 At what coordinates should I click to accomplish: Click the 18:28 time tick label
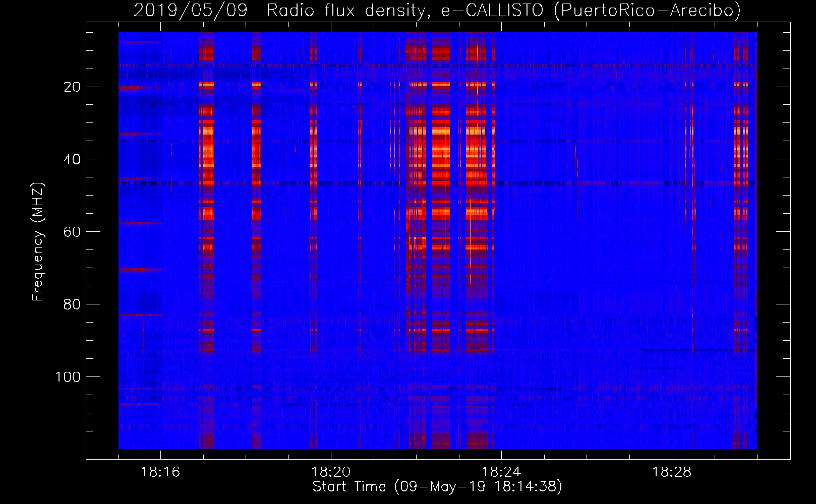pyautogui.click(x=672, y=472)
